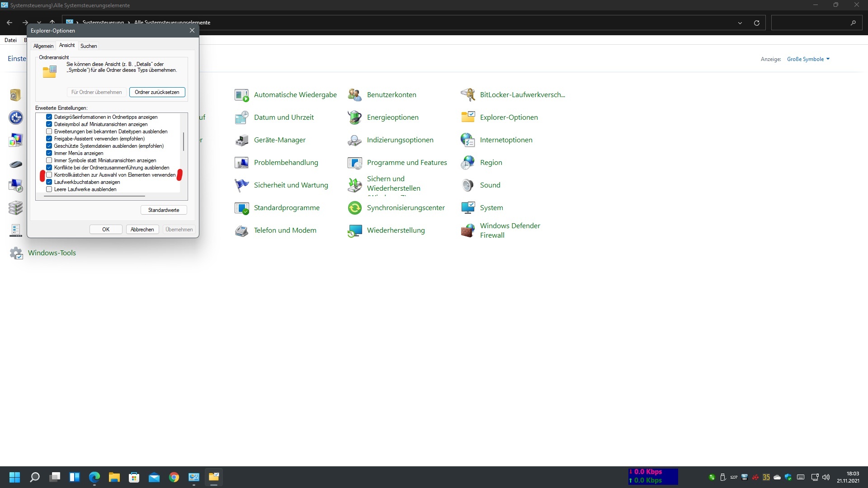Open the Sound icon
Screen dimensions: 868x488
point(467,185)
